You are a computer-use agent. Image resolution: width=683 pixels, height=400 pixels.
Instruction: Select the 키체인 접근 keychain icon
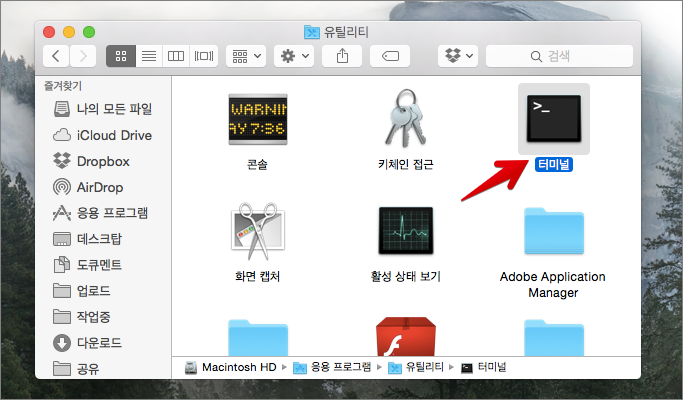pos(406,119)
